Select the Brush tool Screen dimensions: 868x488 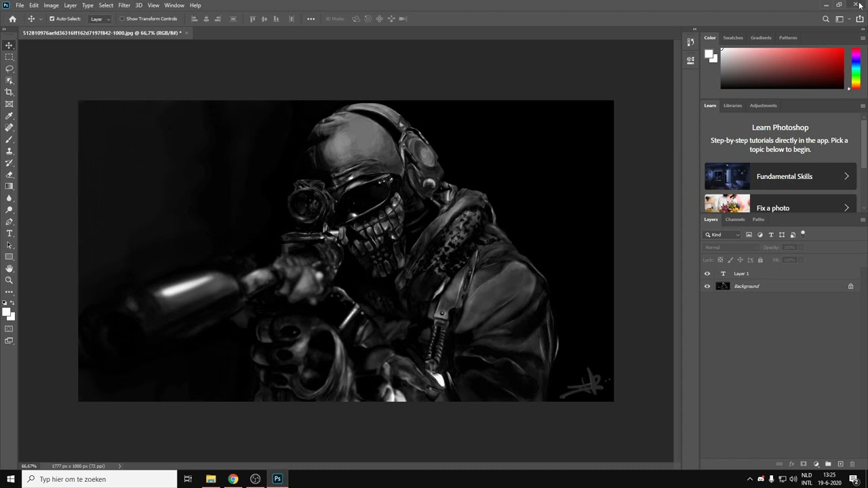(x=9, y=140)
